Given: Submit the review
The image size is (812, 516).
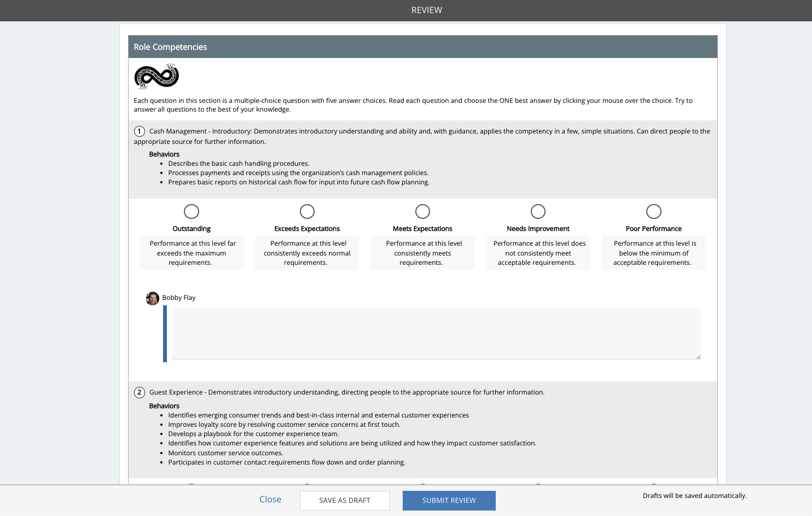Looking at the screenshot, I should pyautogui.click(x=449, y=501).
